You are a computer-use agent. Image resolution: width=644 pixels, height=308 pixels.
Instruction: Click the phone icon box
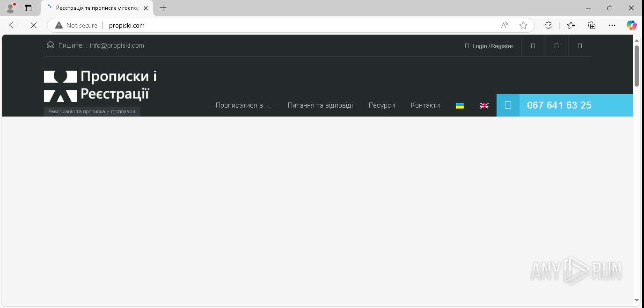pos(508,105)
